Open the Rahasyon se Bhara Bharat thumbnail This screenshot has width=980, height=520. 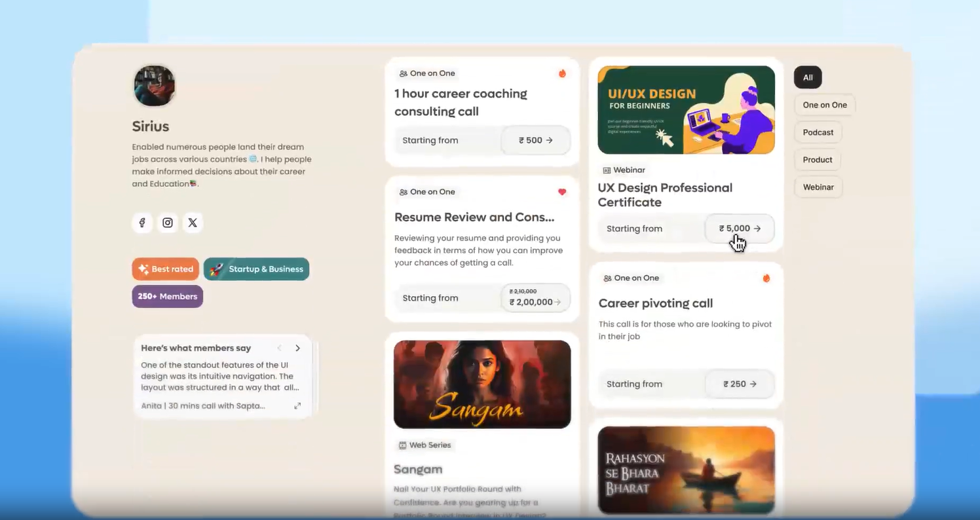[687, 470]
